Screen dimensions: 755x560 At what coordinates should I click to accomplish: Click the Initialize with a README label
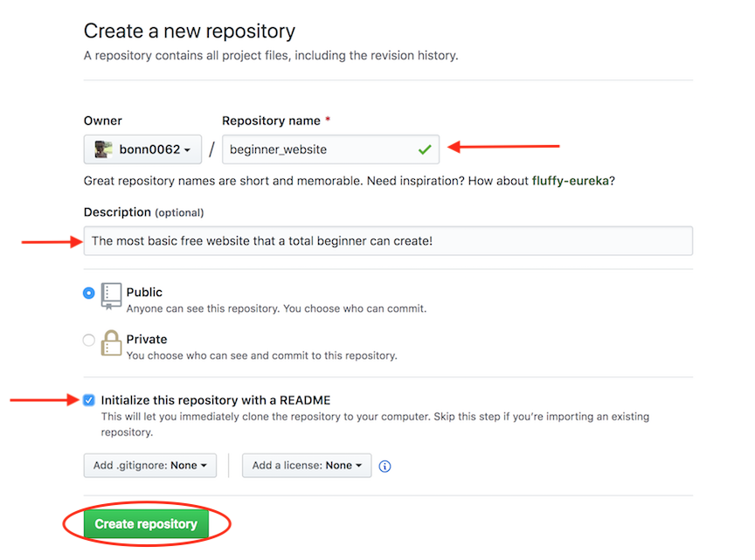[x=216, y=400]
